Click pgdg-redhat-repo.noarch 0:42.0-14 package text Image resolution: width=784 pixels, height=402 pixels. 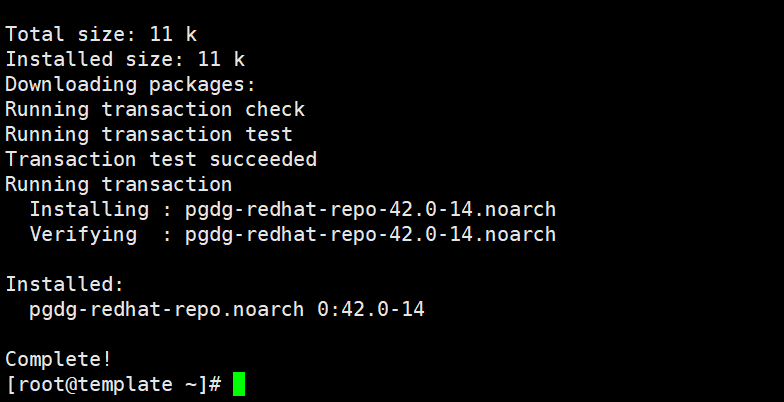(x=227, y=310)
